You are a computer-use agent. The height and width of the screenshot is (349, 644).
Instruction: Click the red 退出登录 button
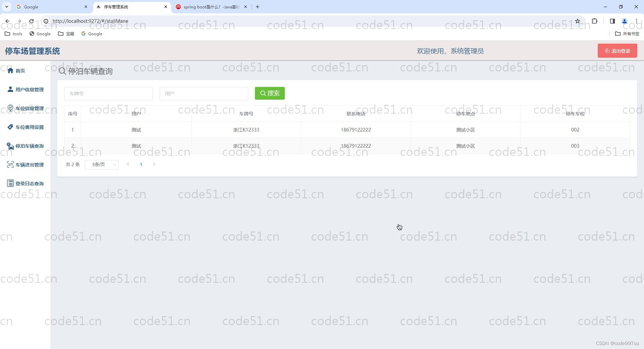pyautogui.click(x=617, y=51)
